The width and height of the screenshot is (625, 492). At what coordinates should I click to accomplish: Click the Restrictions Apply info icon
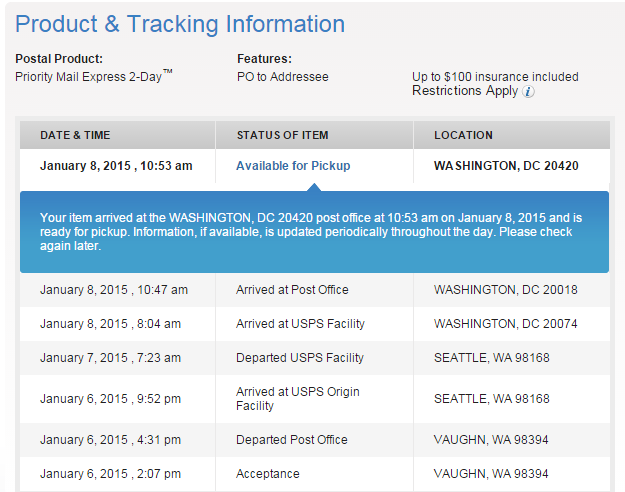point(529,92)
